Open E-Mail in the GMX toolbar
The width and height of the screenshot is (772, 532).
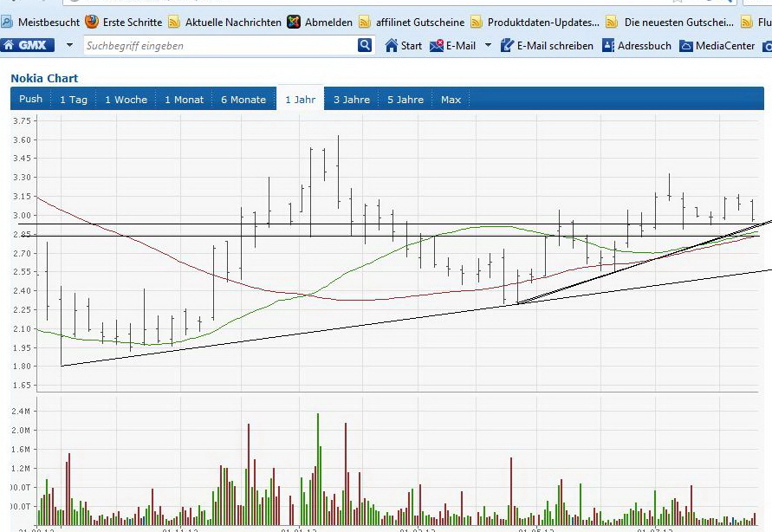click(460, 46)
